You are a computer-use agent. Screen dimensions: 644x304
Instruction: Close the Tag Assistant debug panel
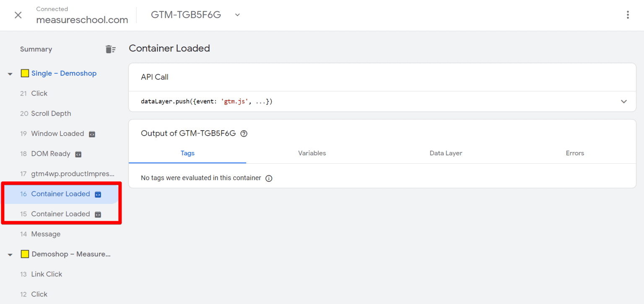pos(18,15)
